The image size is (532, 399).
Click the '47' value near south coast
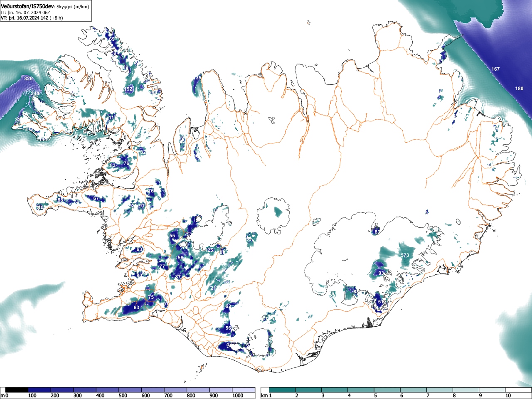229,345
